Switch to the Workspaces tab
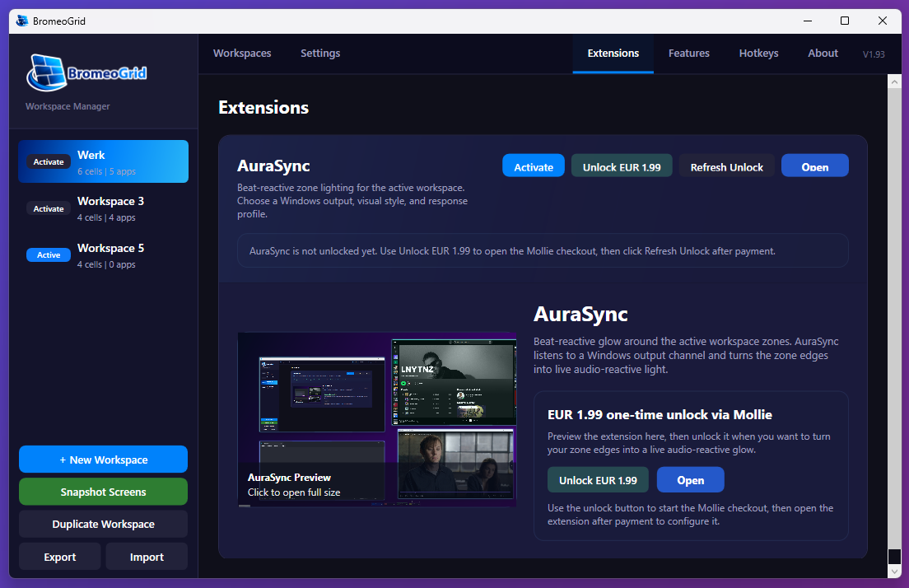The image size is (909, 588). [242, 53]
